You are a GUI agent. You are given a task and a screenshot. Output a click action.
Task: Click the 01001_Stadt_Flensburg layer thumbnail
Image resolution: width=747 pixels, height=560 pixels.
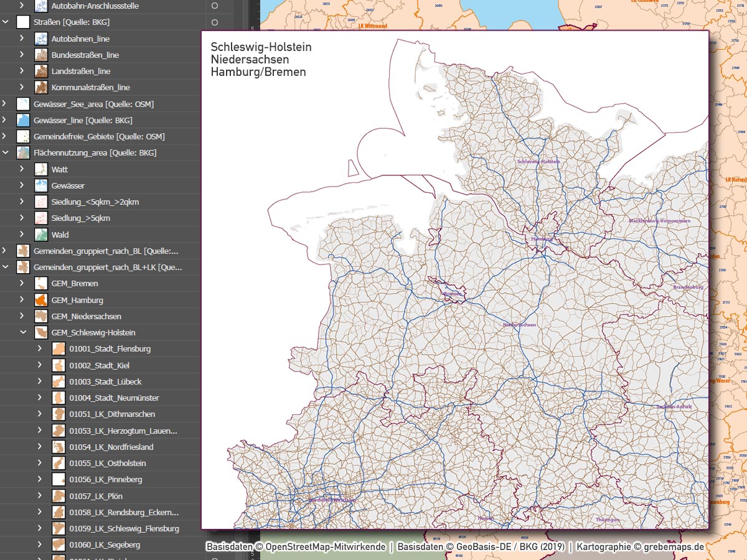tap(59, 349)
